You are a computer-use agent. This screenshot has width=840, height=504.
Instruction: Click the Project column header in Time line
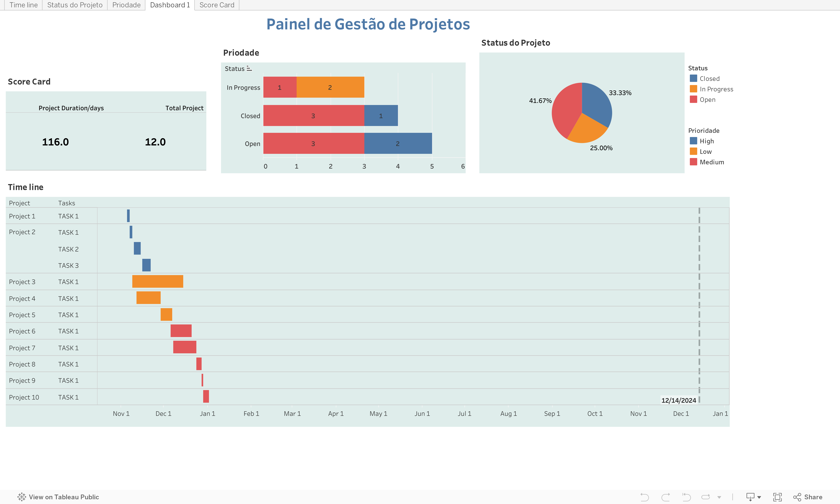coord(19,203)
